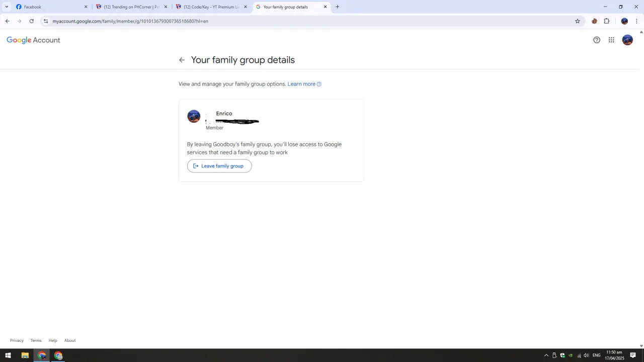Click the browser Back button

(x=7, y=21)
